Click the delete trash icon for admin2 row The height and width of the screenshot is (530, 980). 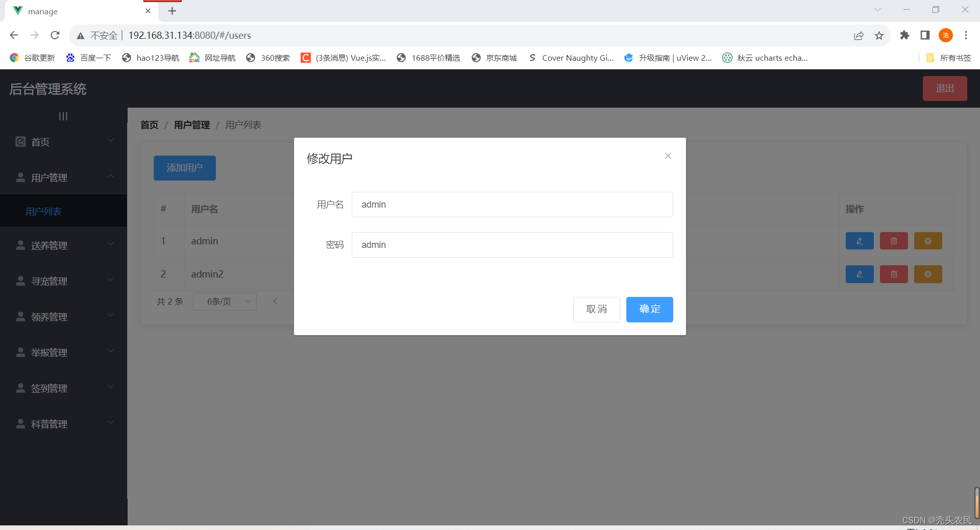pos(894,274)
